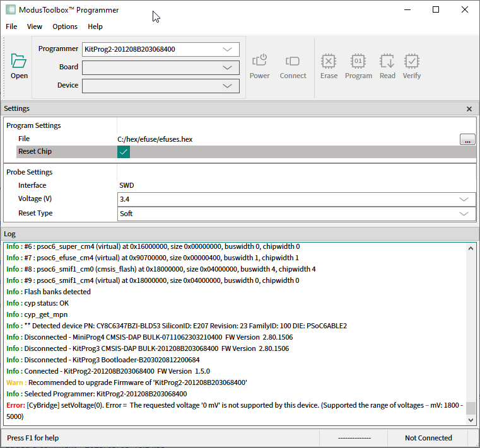Open the Board dropdown list

click(227, 67)
